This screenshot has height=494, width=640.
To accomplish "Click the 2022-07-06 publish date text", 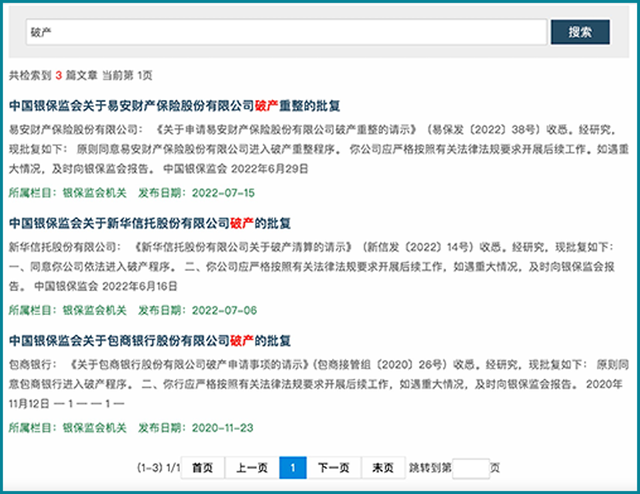I will (224, 310).
